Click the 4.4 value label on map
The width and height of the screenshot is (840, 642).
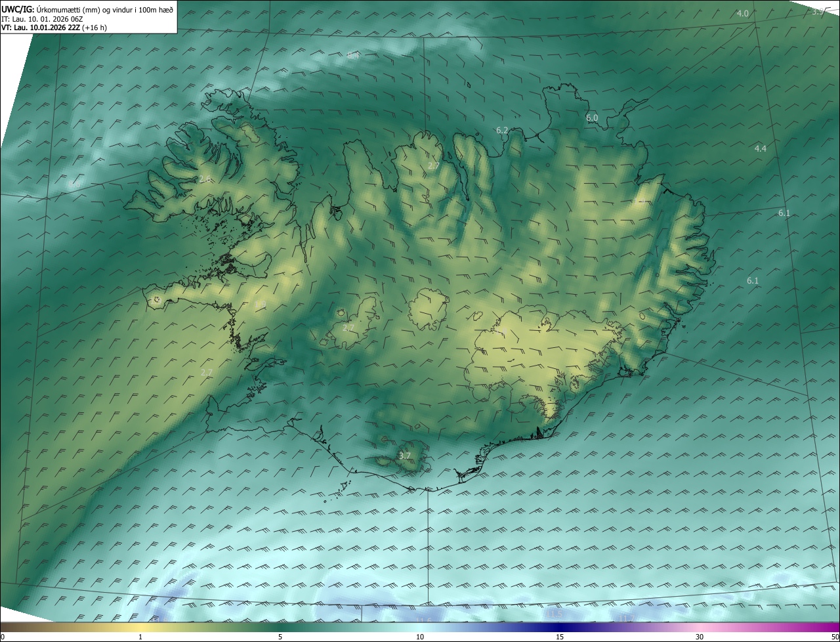coord(760,149)
